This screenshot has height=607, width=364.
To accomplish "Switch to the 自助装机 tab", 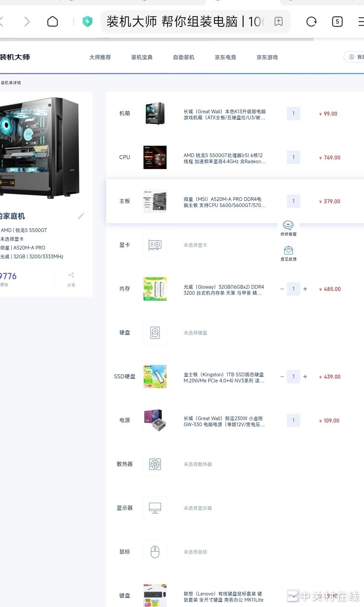I will click(184, 57).
